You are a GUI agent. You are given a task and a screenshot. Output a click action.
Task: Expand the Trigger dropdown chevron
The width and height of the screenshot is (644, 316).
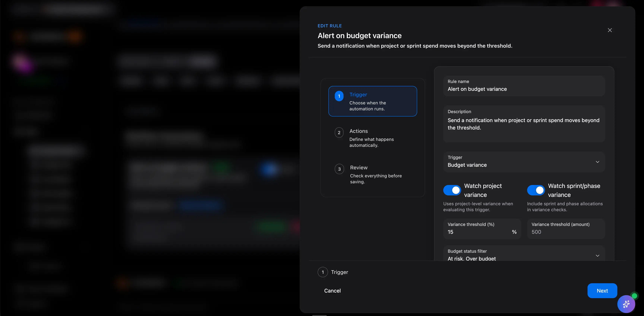pyautogui.click(x=597, y=162)
